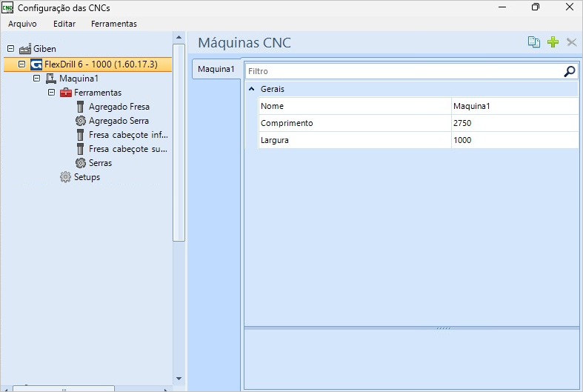Select Ferramentas tree item
The width and height of the screenshot is (583, 392).
click(98, 93)
